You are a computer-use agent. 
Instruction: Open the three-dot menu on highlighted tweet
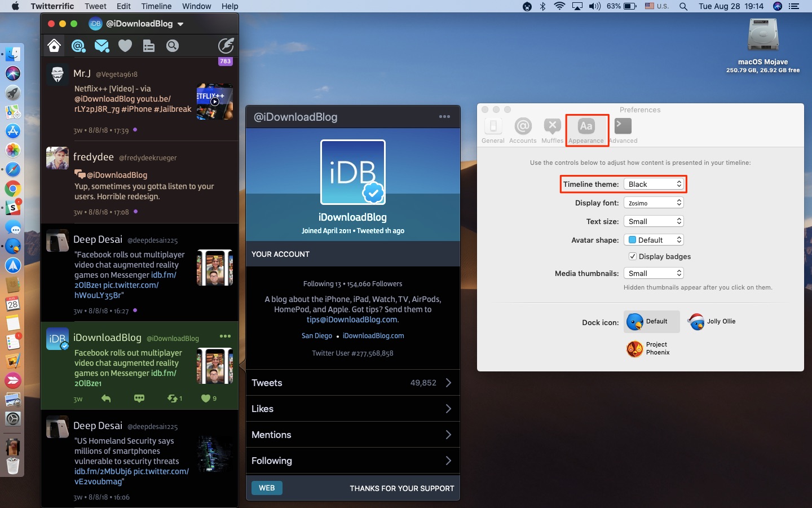coord(226,336)
